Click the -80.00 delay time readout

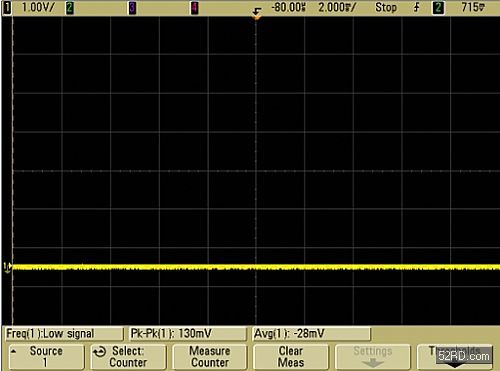pos(288,8)
